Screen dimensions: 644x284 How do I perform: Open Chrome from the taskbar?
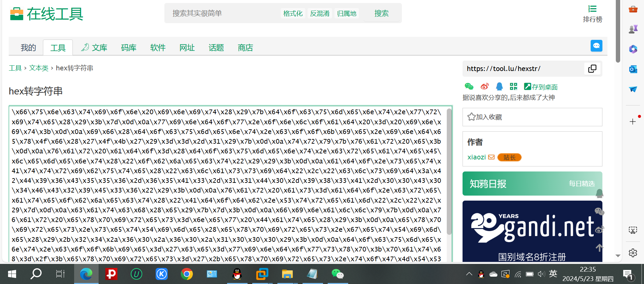(187, 274)
